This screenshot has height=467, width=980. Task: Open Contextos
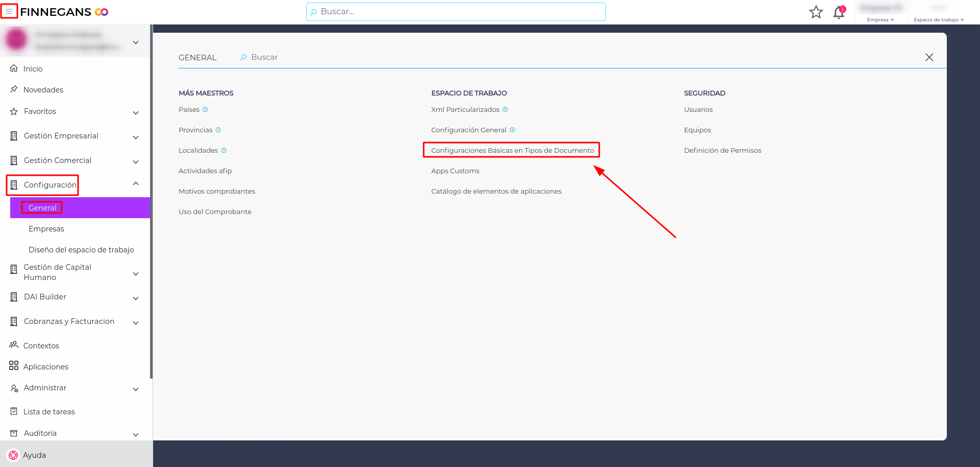[x=41, y=346]
